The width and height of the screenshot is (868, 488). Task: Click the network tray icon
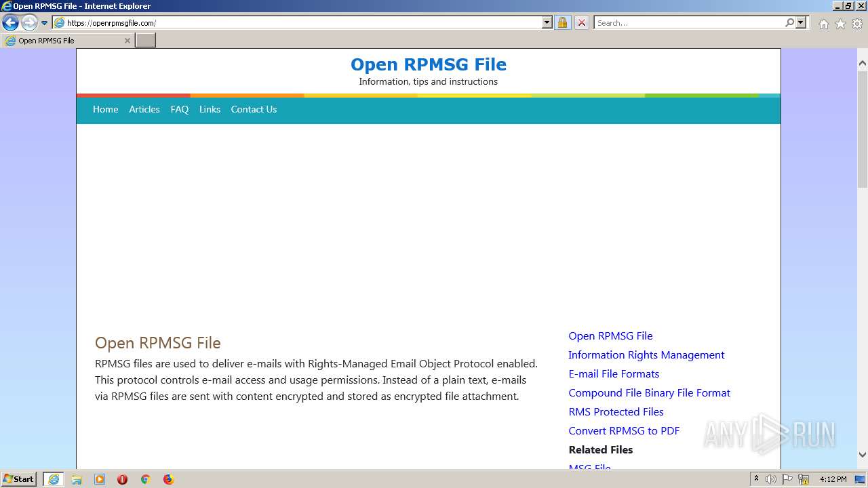point(804,479)
